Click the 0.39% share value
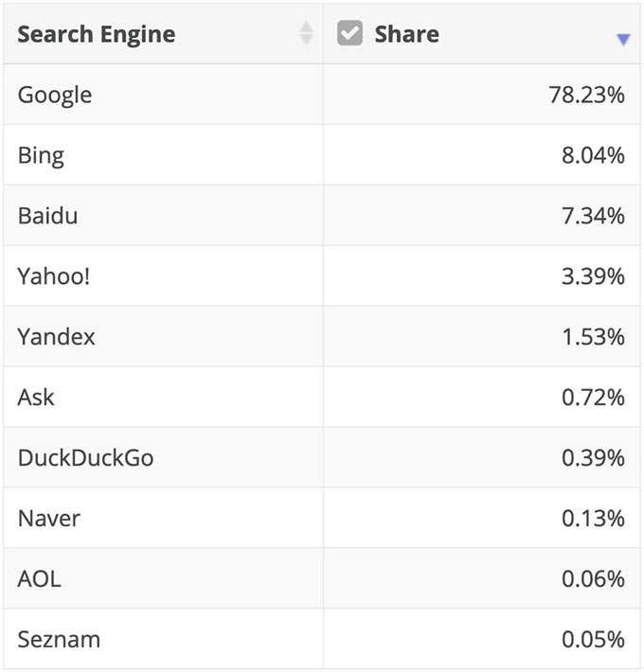644x672 pixels. 593,458
